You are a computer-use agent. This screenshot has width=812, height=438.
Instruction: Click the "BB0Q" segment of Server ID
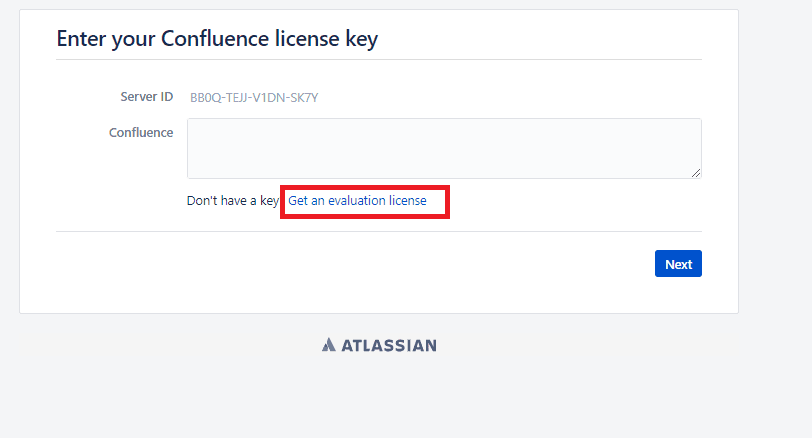(x=204, y=97)
